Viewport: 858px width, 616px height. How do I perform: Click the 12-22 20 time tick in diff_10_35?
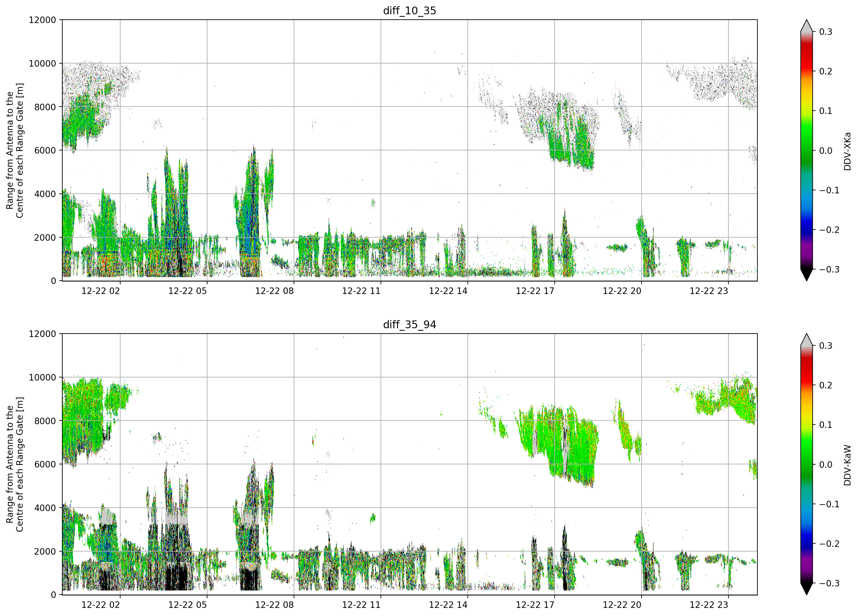tap(622, 291)
